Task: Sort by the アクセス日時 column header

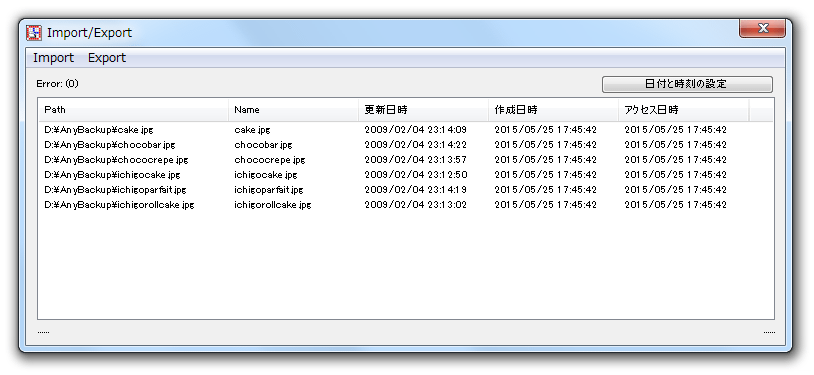Action: click(x=684, y=110)
